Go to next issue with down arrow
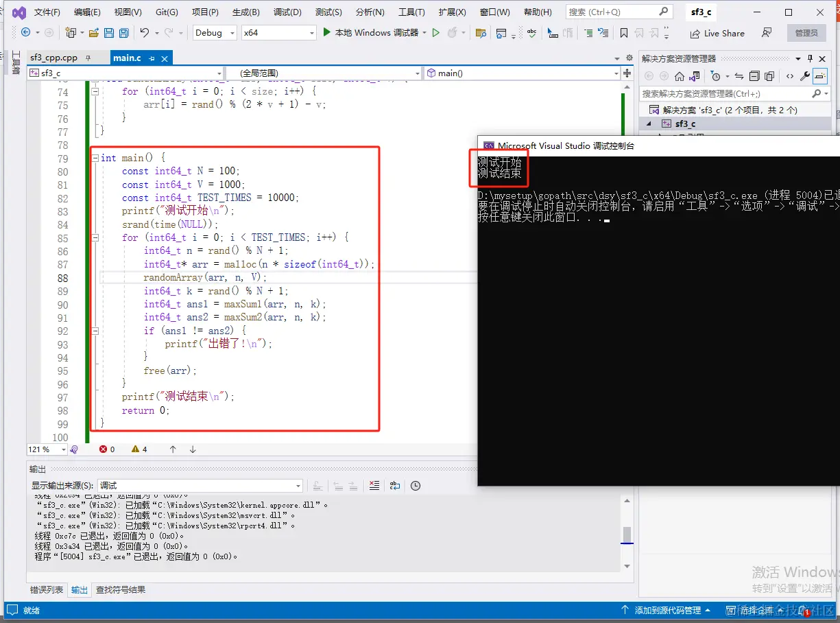This screenshot has width=840, height=623. tap(193, 449)
